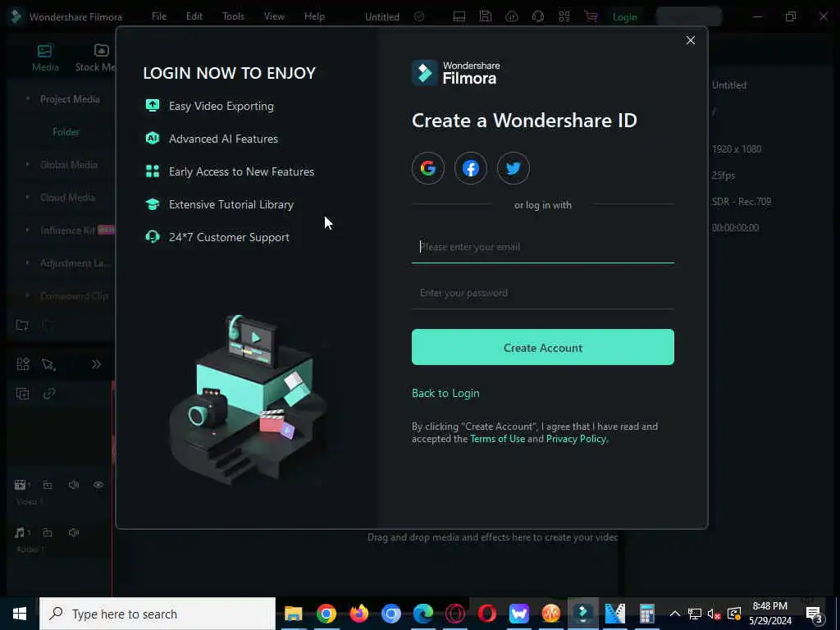This screenshot has height=630, width=840.
Task: Click the add track icon
Action: coord(22,394)
